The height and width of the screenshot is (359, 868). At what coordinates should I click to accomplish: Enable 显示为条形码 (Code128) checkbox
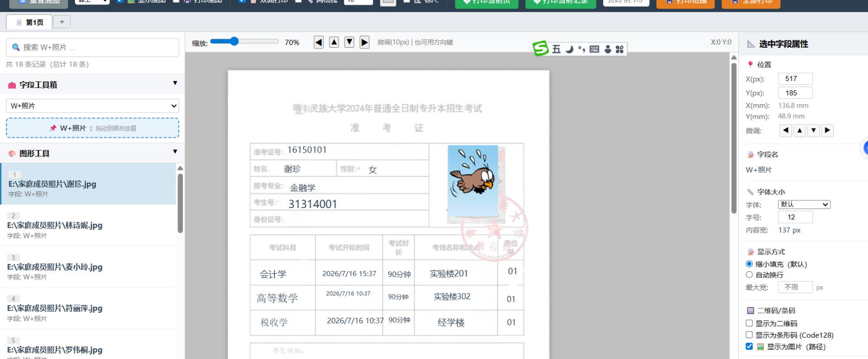(x=749, y=335)
